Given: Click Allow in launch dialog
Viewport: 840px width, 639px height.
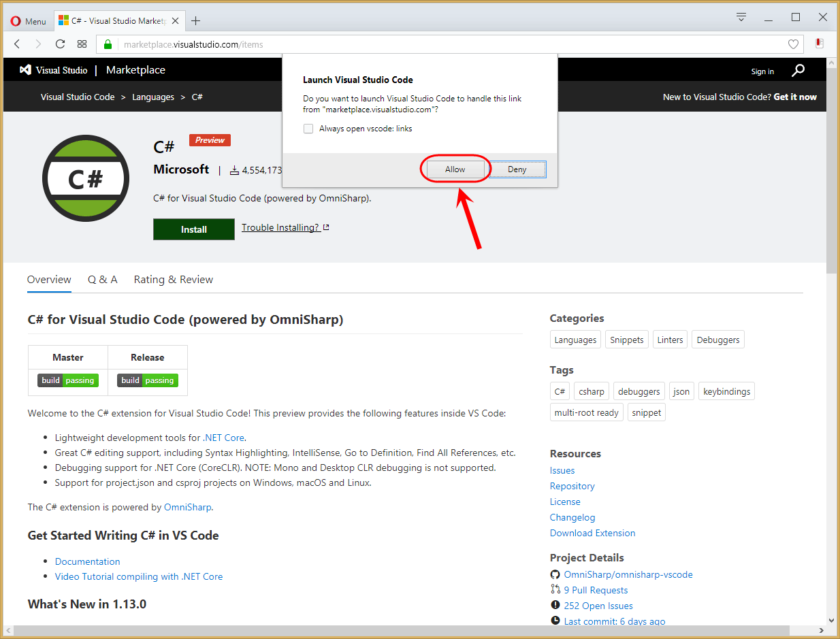Looking at the screenshot, I should click(455, 169).
